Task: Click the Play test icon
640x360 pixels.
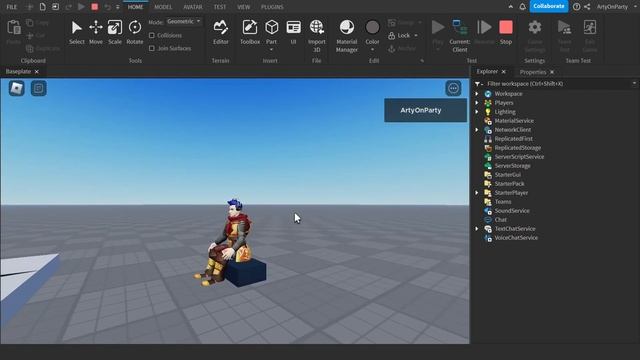Action: coord(438,28)
